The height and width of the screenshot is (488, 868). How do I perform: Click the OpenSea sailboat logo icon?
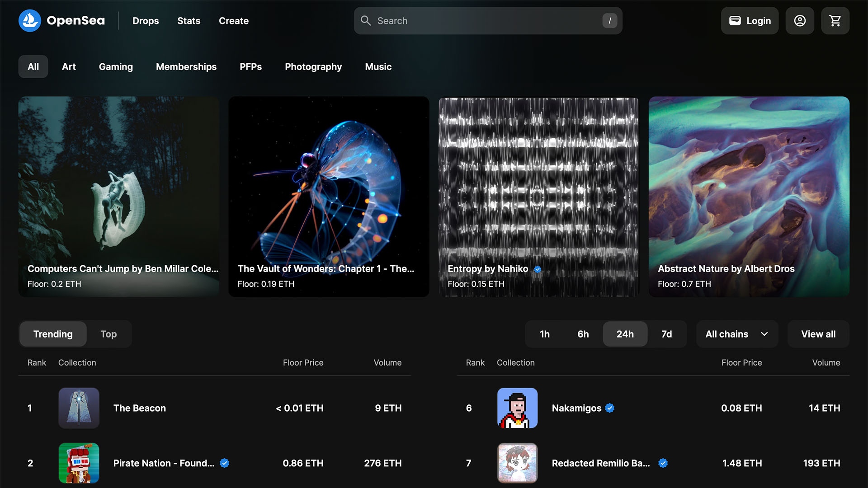(30, 21)
